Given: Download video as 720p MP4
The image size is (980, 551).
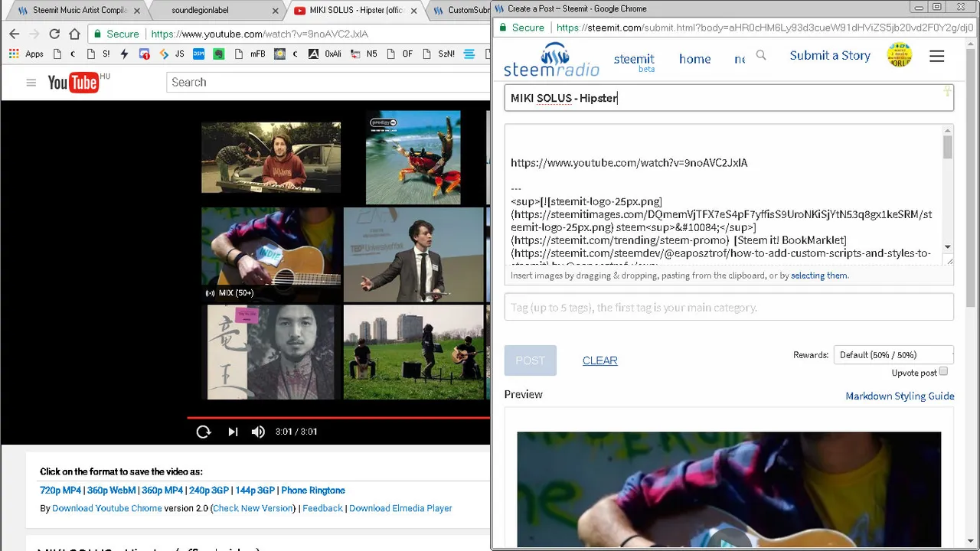Looking at the screenshot, I should click(x=60, y=491).
